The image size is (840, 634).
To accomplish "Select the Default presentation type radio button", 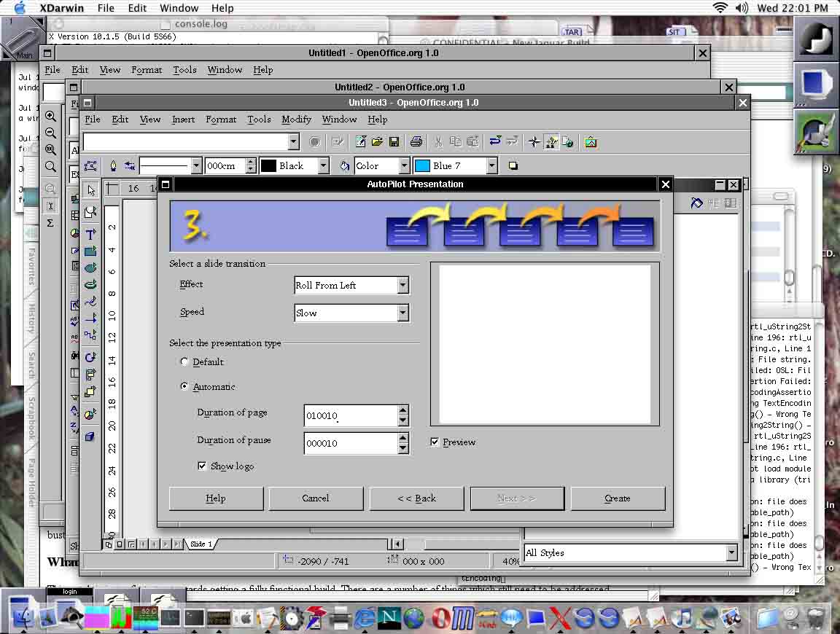I will tap(184, 362).
